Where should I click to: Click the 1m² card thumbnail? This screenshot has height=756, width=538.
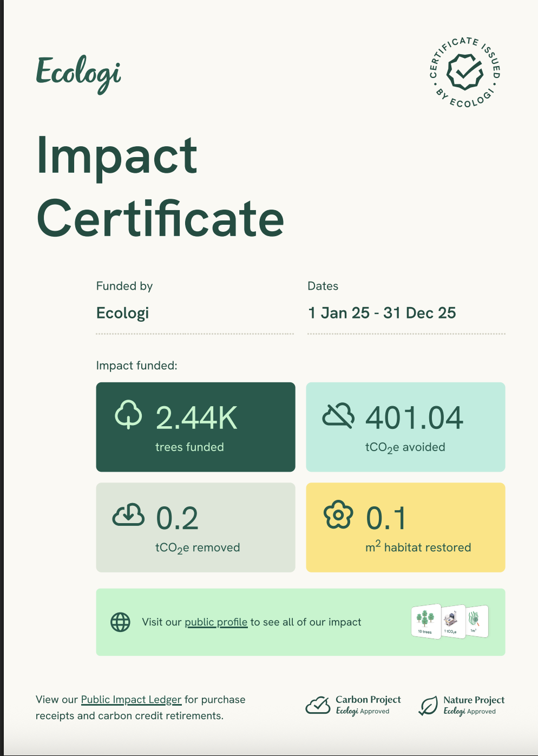coord(476,621)
